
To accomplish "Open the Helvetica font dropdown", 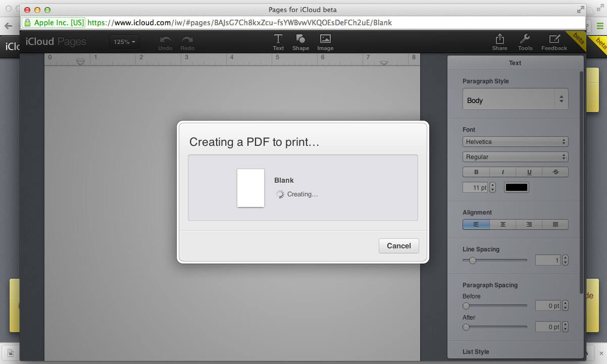I will point(515,142).
